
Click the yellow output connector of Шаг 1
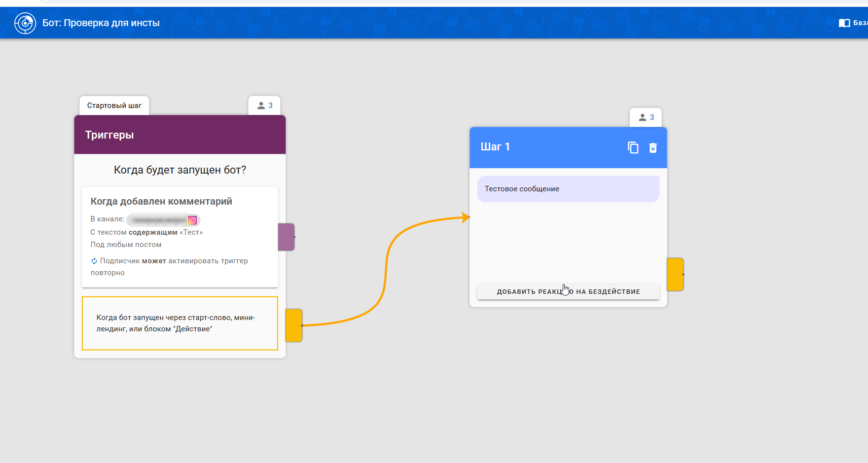click(x=675, y=274)
